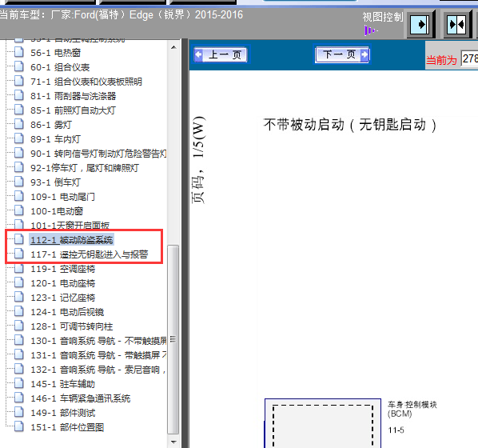Viewport: 478px width, 448px height.
Task: Click document icon beside 119-1 空调座椅
Action: point(19,268)
